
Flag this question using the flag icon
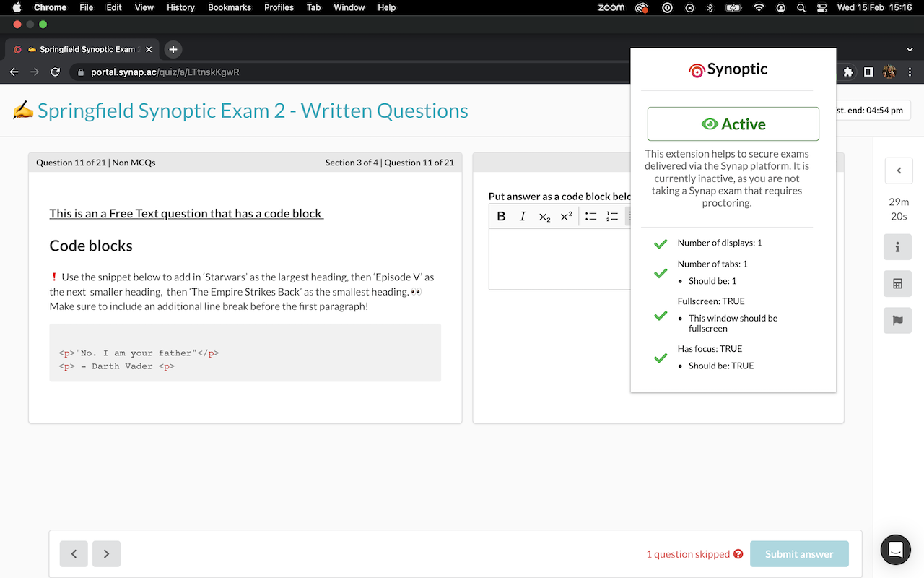pos(898,320)
